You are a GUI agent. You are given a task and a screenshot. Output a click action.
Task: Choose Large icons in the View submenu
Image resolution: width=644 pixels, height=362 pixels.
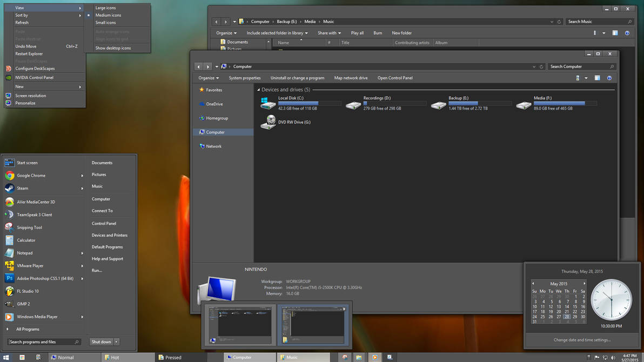[105, 8]
